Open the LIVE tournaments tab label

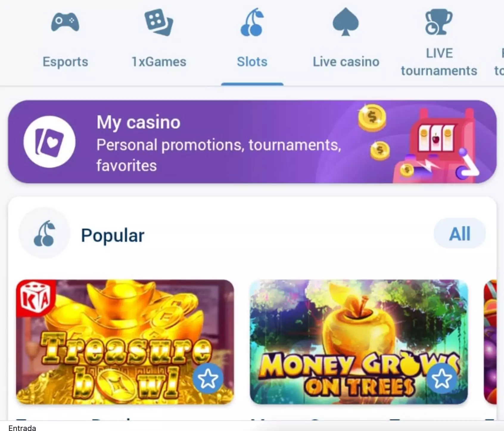point(439,62)
